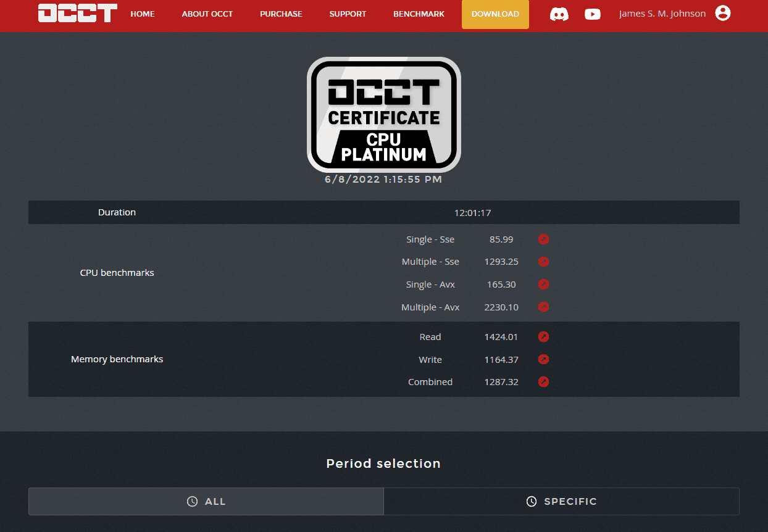Image resolution: width=768 pixels, height=532 pixels.
Task: Open the SUPPORT page
Action: pos(348,14)
